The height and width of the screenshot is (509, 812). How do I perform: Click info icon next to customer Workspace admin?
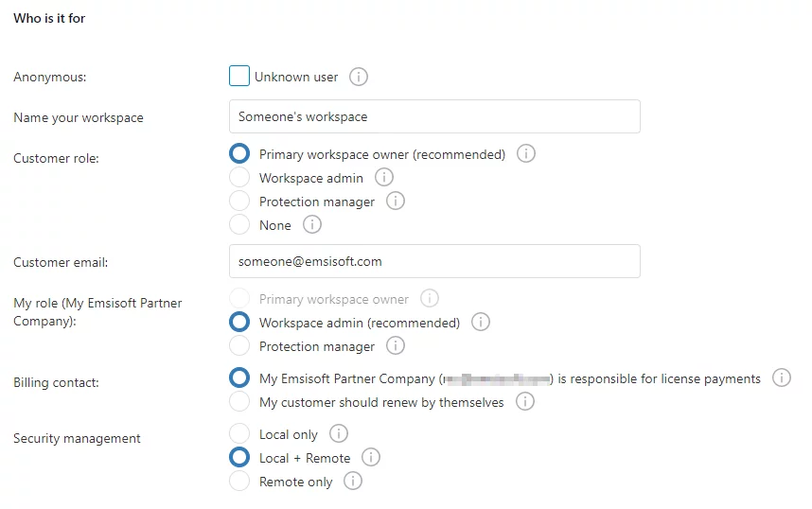(x=383, y=177)
